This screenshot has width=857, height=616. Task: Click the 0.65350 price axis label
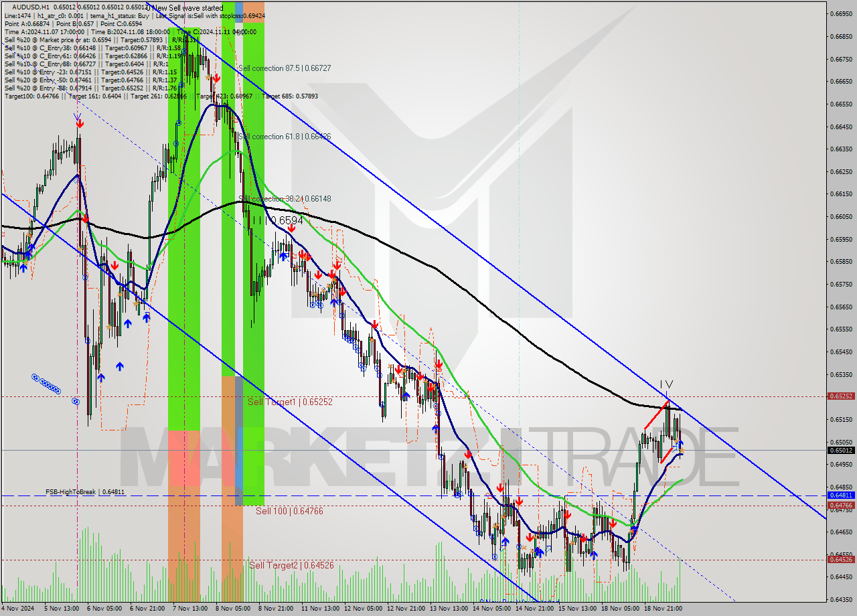[x=842, y=374]
